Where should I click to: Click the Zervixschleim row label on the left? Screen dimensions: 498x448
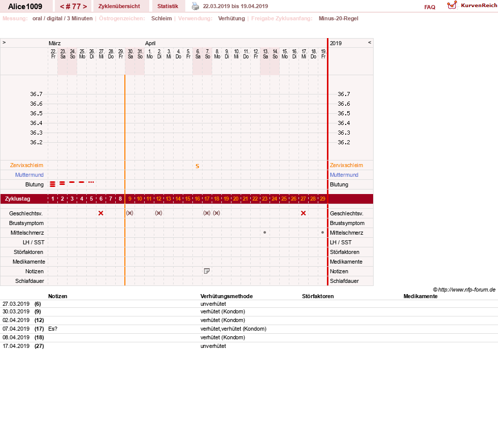27,165
